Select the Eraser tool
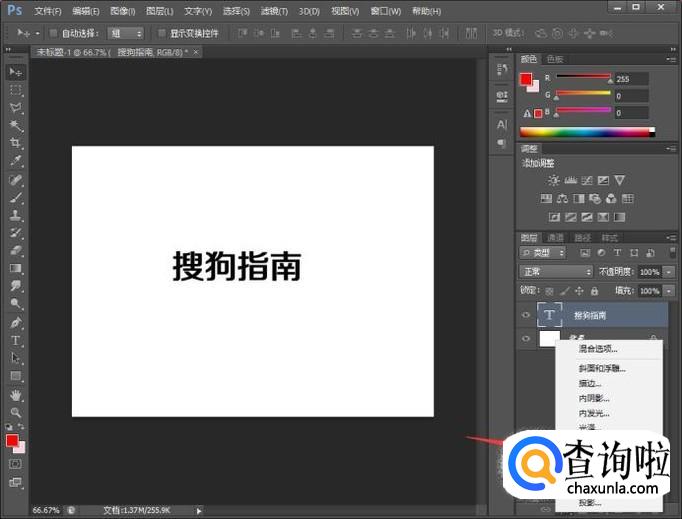The image size is (682, 519). pos(16,251)
